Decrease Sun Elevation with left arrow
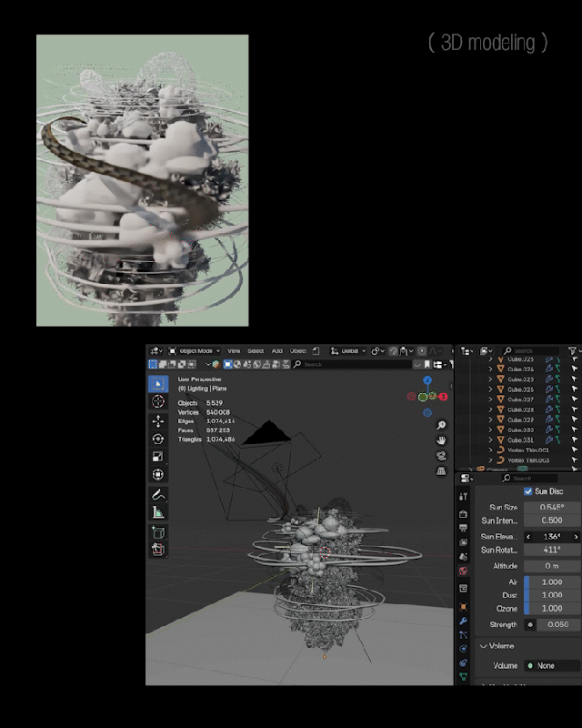The height and width of the screenshot is (728, 582). pyautogui.click(x=528, y=536)
